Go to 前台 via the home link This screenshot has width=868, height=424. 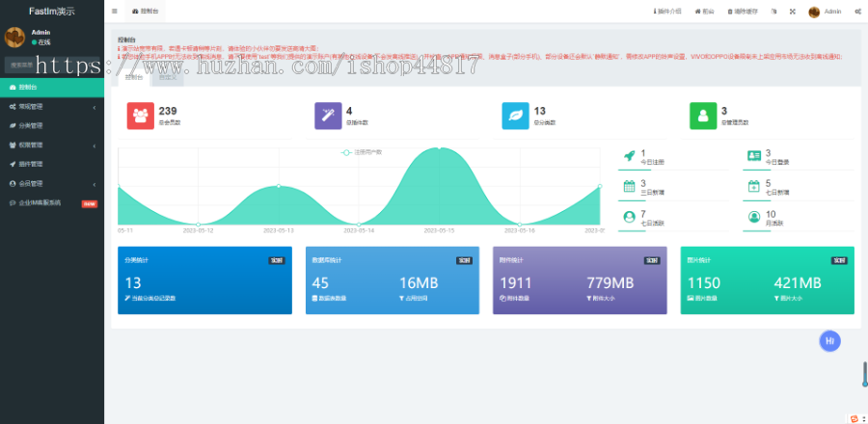pos(705,11)
